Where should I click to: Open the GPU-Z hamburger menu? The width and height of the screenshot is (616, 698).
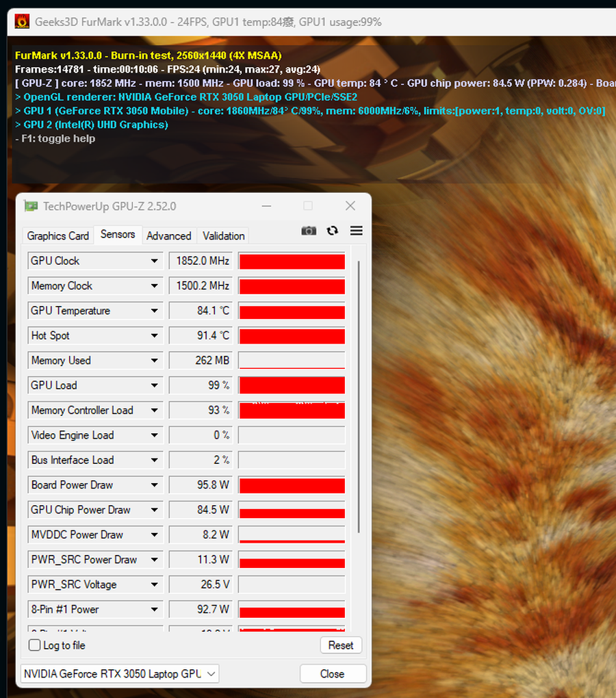tap(356, 231)
